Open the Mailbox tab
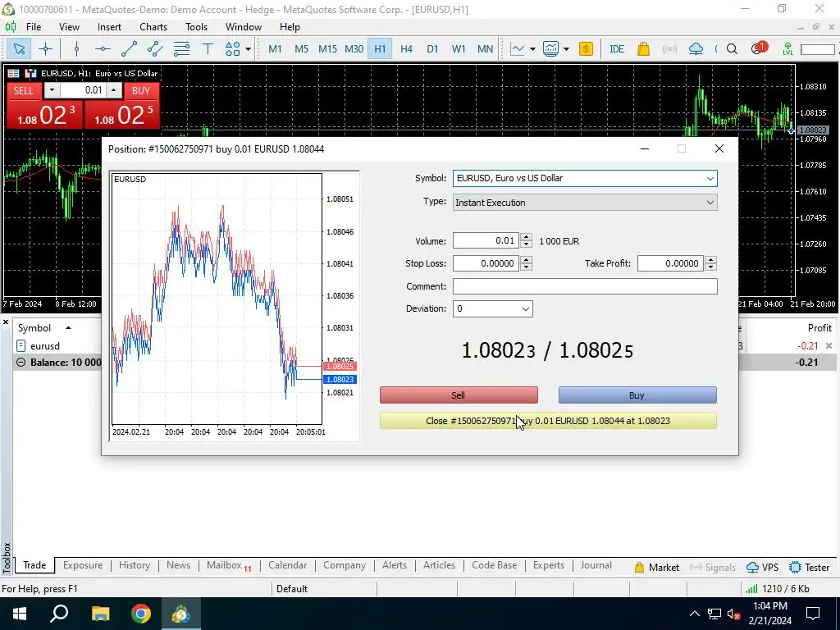This screenshot has width=840, height=630. [229, 566]
